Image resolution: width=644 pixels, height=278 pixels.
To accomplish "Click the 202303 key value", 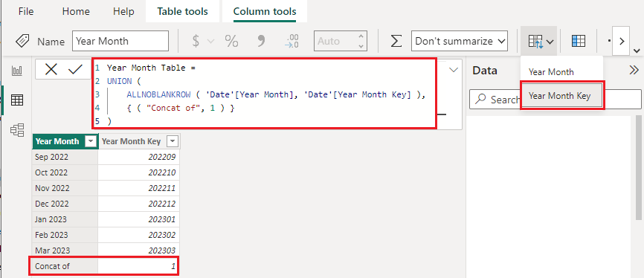I will click(139, 250).
